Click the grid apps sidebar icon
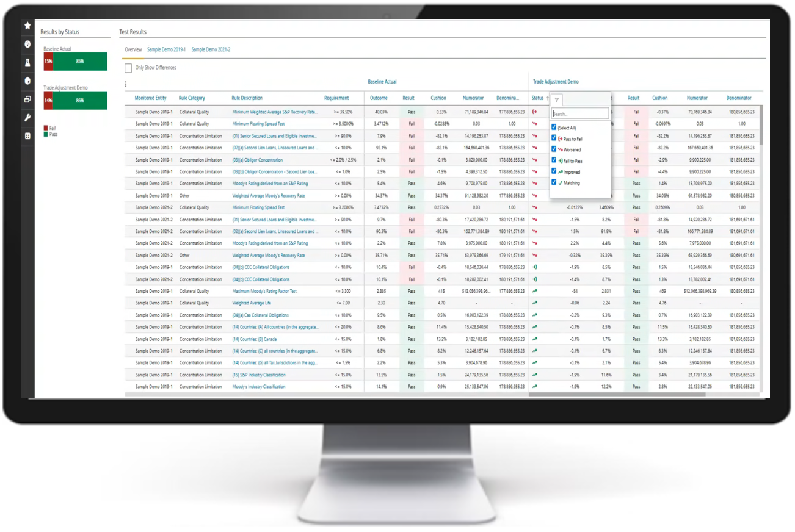 [x=27, y=136]
